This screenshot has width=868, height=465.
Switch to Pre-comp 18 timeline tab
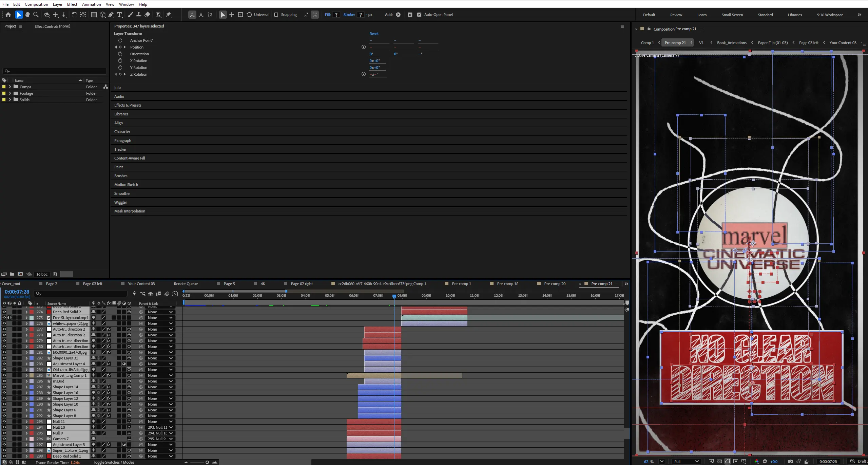coord(507,284)
